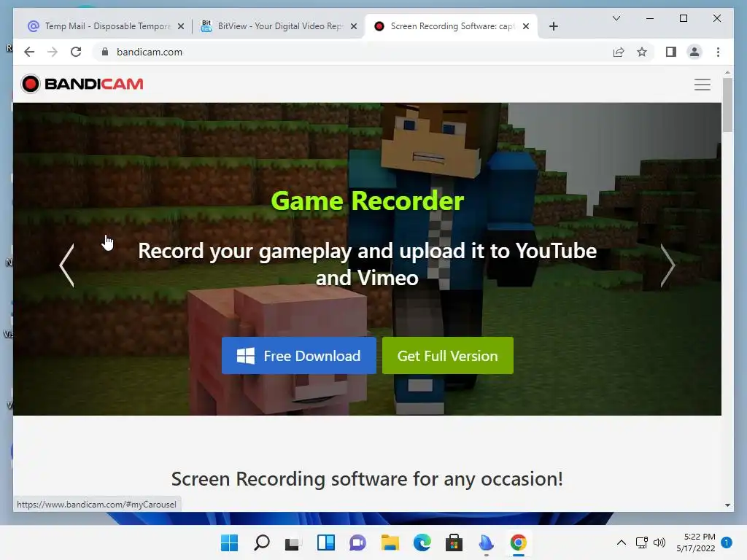747x560 pixels.
Task: Launch Microsoft Edge from taskbar
Action: pos(422,542)
